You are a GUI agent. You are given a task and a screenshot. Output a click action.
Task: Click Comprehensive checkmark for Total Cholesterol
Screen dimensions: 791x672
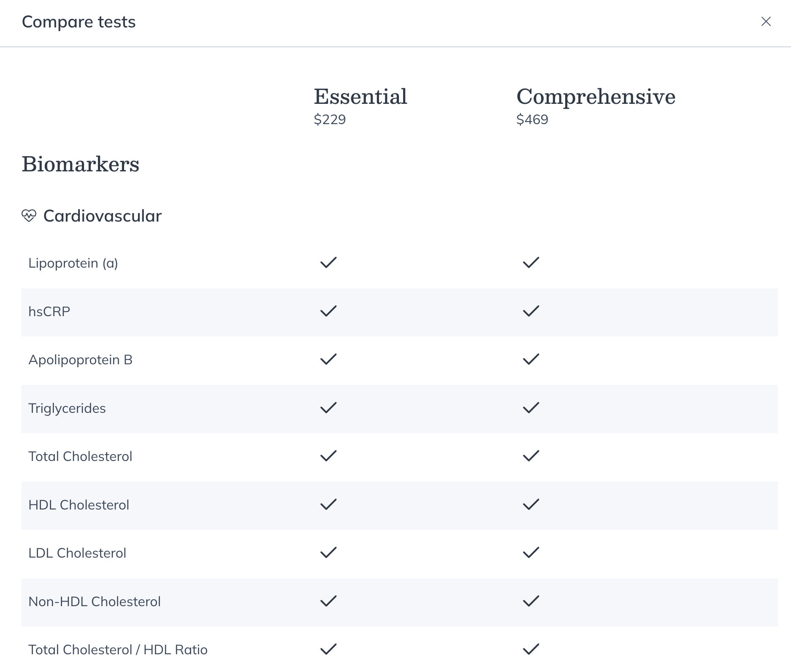coord(531,456)
